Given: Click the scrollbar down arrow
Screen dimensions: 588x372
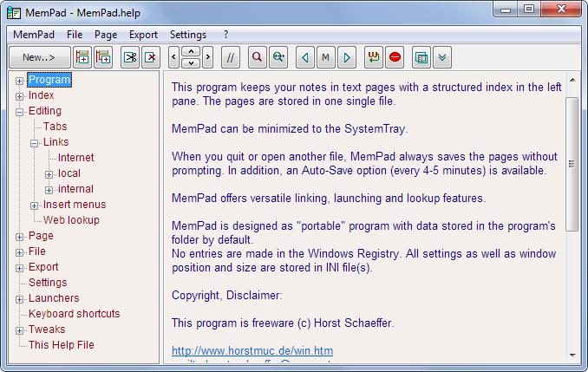Looking at the screenshot, I should point(572,355).
